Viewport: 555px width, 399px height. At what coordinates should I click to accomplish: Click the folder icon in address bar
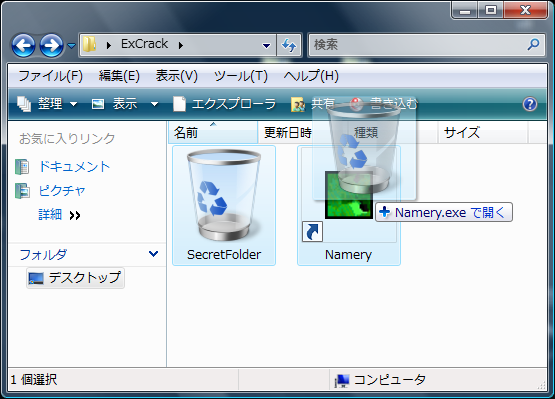tap(90, 45)
